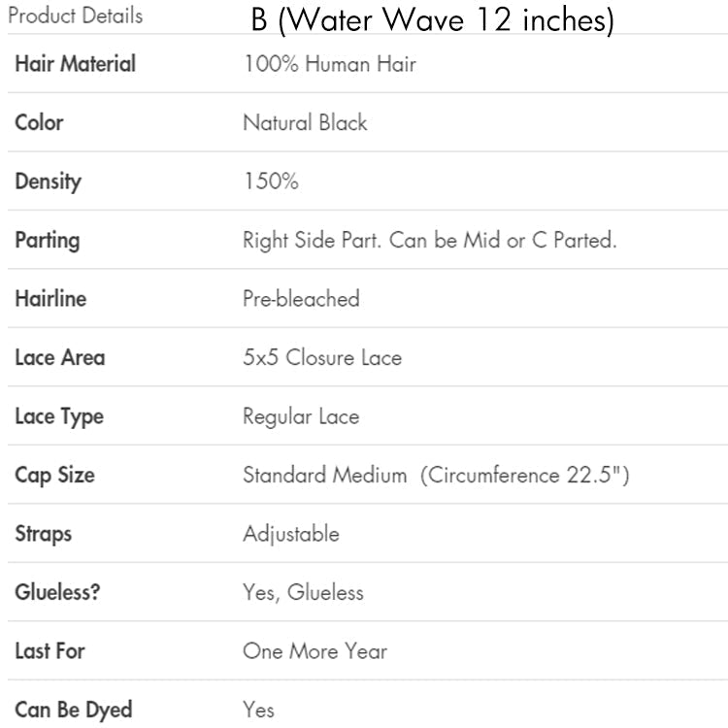Select the Pre-bleached value
Viewport: 728px width, 728px height.
pos(301,299)
